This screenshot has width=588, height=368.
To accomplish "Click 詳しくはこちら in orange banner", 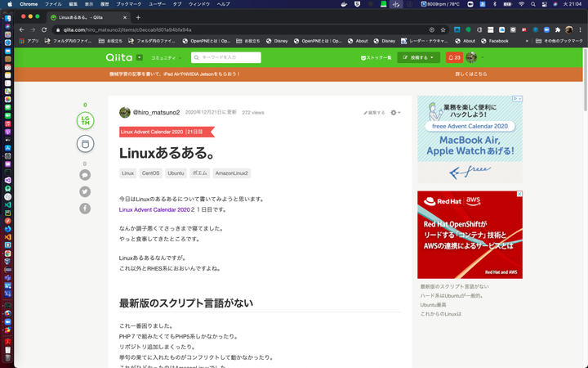I will [471, 74].
